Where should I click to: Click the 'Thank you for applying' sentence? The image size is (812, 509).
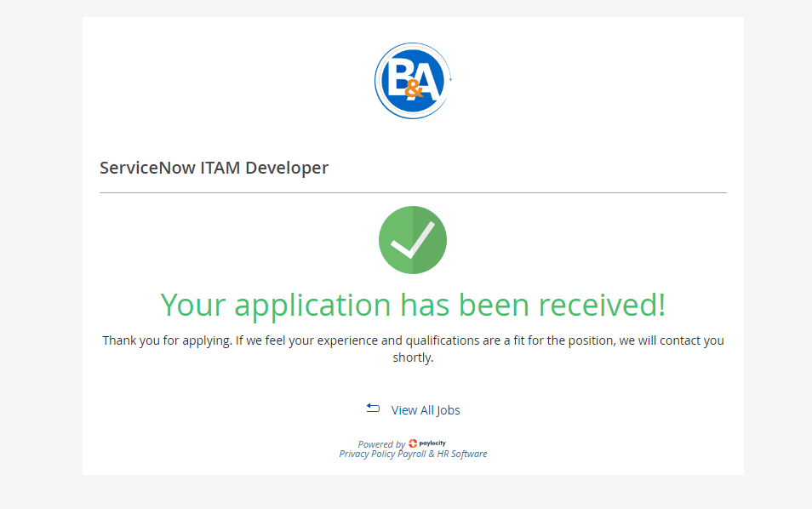click(x=167, y=340)
